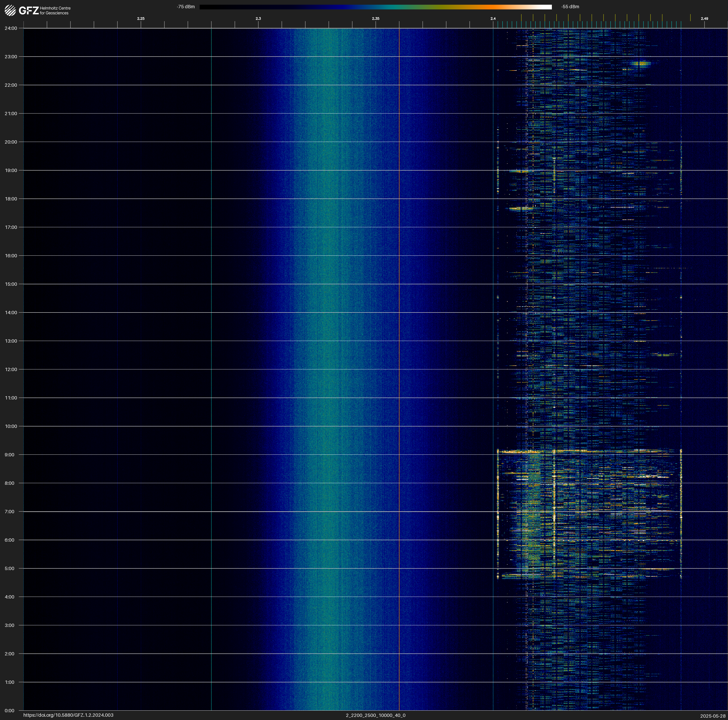728x720 pixels.
Task: Click the 18:00 time axis label
Action: 11,199
